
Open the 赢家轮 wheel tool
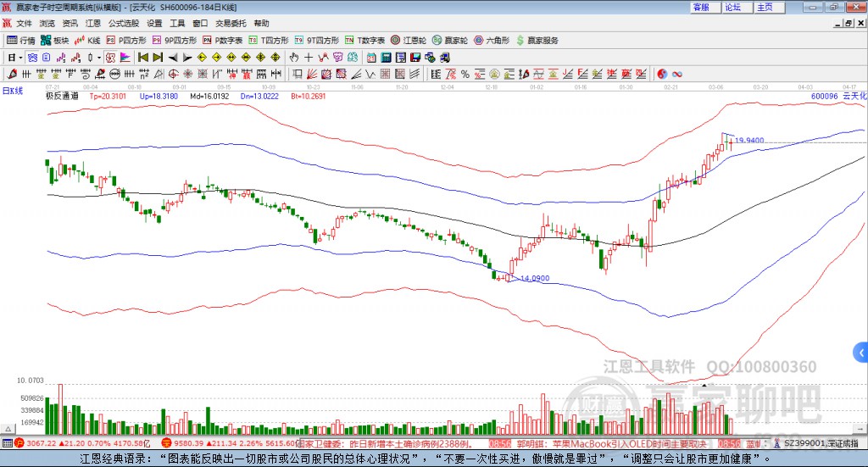(450, 41)
